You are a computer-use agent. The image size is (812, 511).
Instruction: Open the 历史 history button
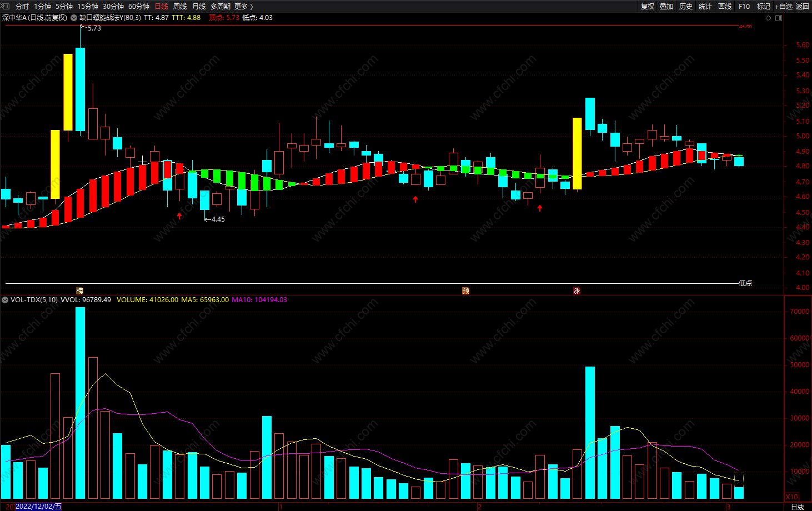pyautogui.click(x=686, y=7)
